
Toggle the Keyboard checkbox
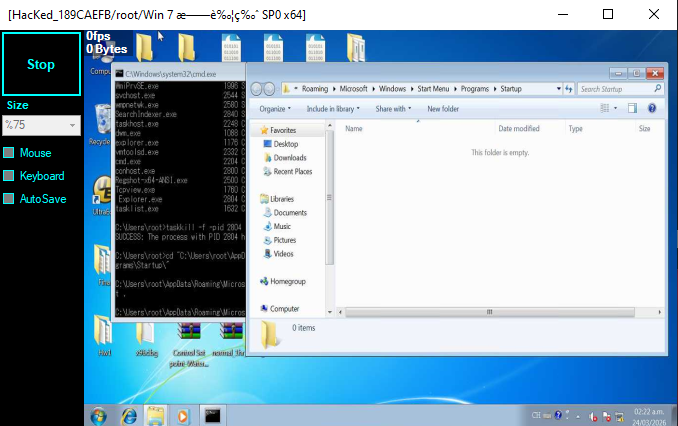coord(9,176)
